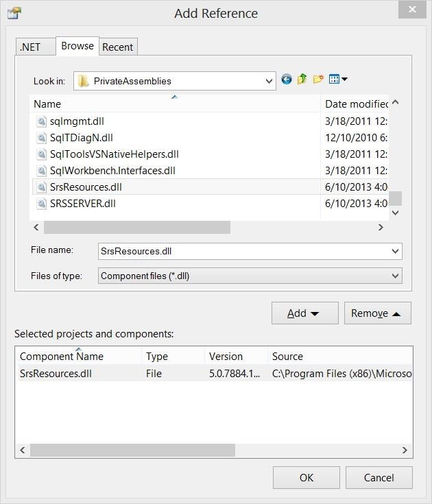Image resolution: width=432 pixels, height=504 pixels.
Task: Click the Add Reference title bar icon
Action: [x=14, y=14]
